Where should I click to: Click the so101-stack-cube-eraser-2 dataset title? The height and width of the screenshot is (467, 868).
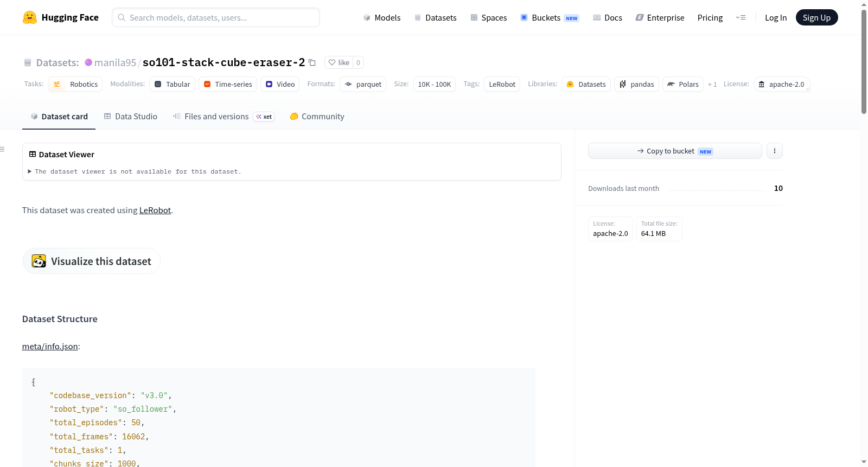[224, 62]
